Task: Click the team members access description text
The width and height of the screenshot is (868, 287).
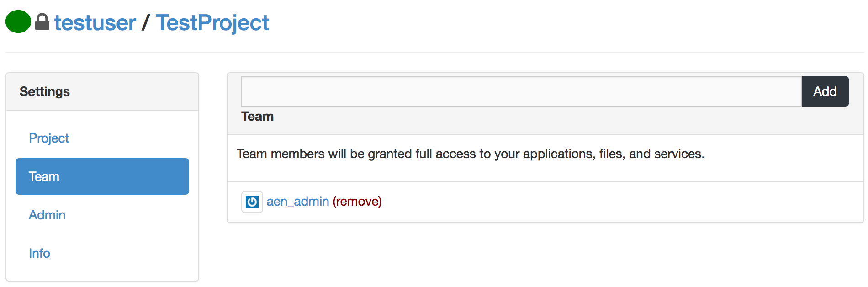Action: pyautogui.click(x=471, y=154)
